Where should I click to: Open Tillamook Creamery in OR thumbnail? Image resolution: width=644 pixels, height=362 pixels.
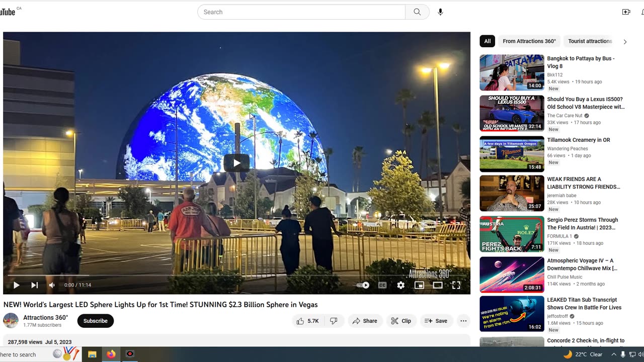point(512,154)
